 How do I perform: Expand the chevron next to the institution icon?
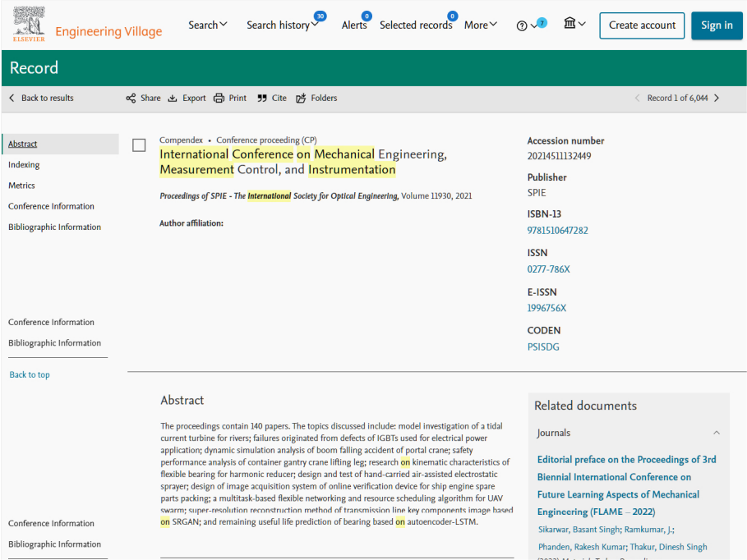tap(582, 23)
